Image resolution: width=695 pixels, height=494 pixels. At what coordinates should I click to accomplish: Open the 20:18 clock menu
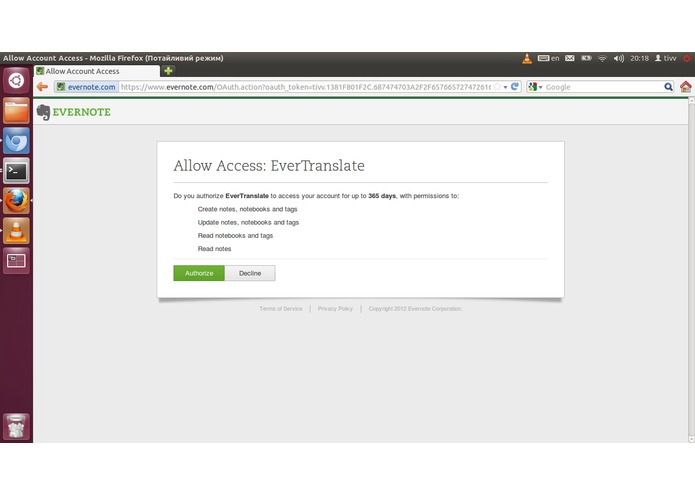(x=639, y=58)
